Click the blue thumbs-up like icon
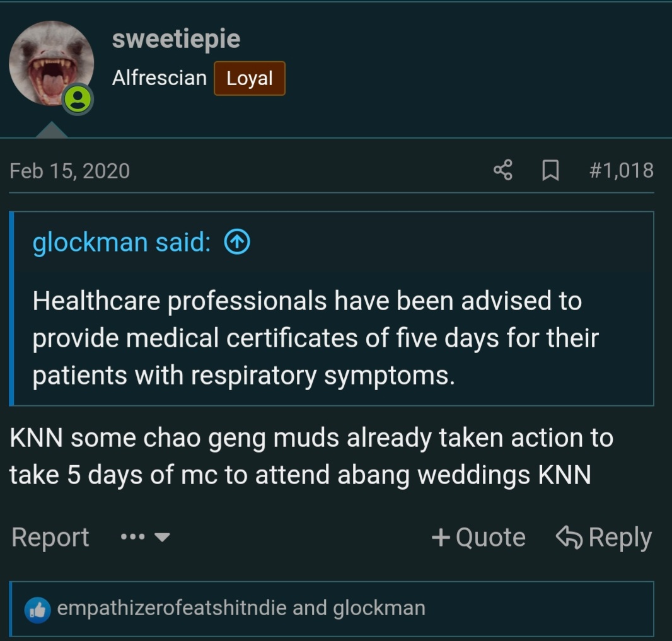 [x=38, y=609]
